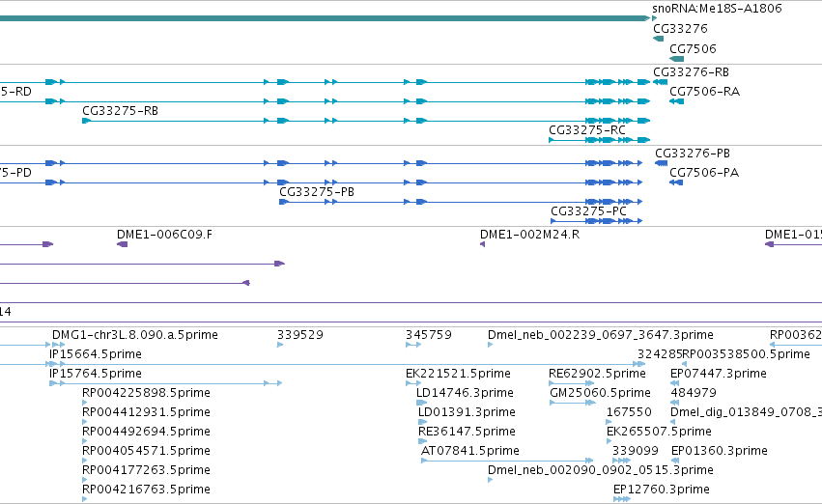The image size is (822, 504).
Task: Select the RE36147.5prime label
Action: tap(467, 432)
